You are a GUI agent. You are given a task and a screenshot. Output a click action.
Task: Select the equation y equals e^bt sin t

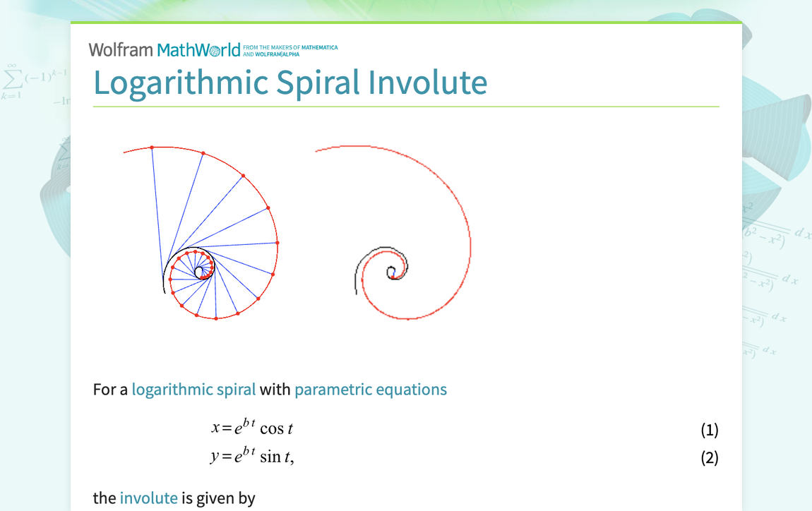(252, 455)
